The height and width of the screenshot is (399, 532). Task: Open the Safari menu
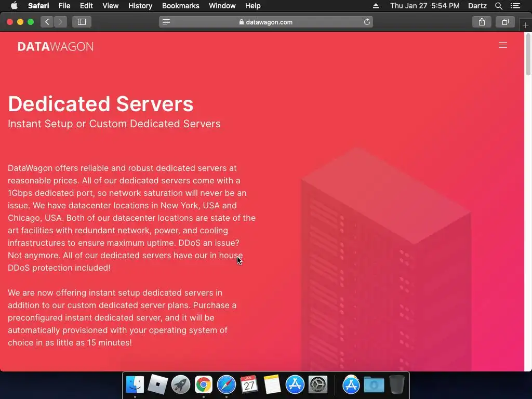pyautogui.click(x=38, y=6)
